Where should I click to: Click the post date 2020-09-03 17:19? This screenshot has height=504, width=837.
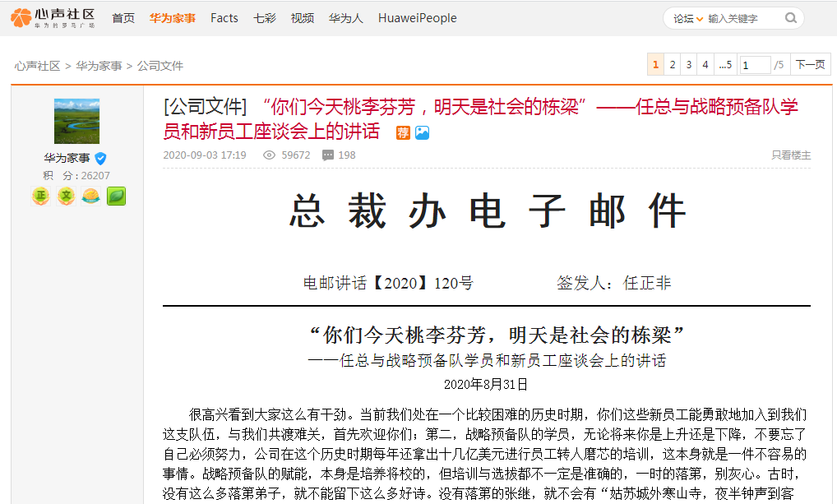205,155
